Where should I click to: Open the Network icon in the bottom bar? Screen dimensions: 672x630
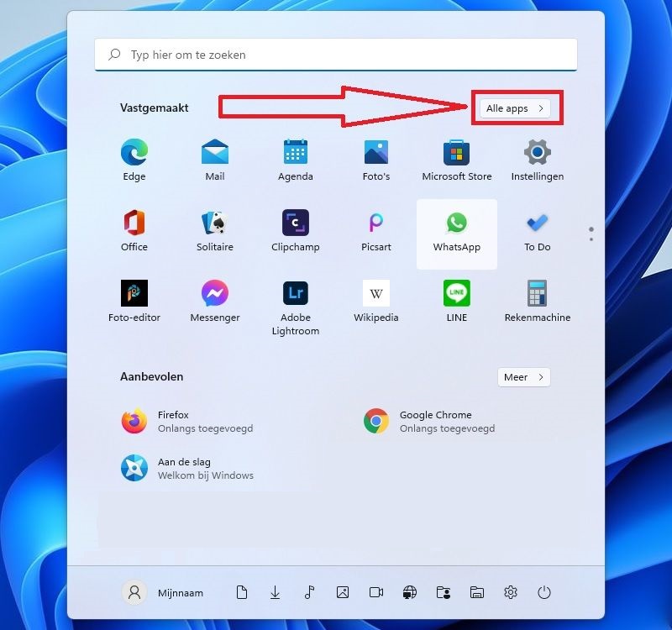point(410,593)
